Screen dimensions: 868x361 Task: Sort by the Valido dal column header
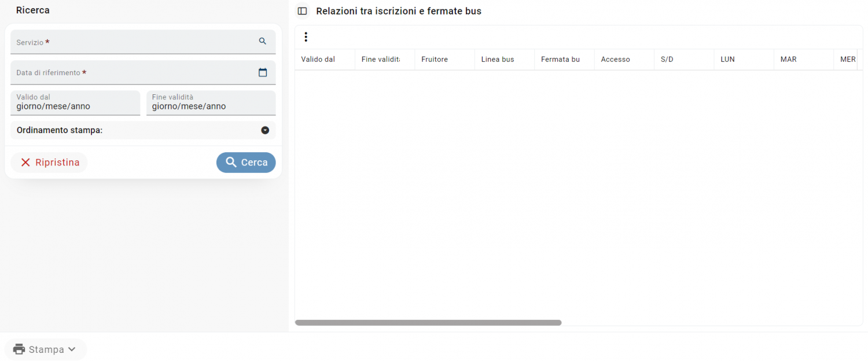(318, 60)
